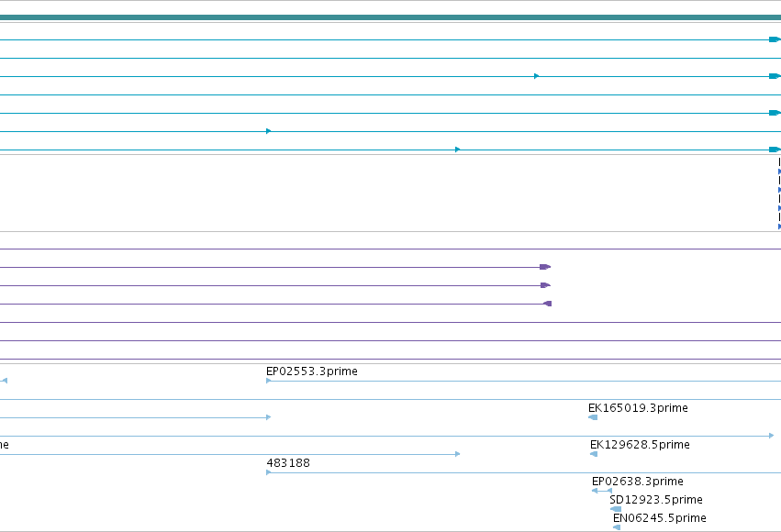Click the dark teal bar at top

point(391,17)
